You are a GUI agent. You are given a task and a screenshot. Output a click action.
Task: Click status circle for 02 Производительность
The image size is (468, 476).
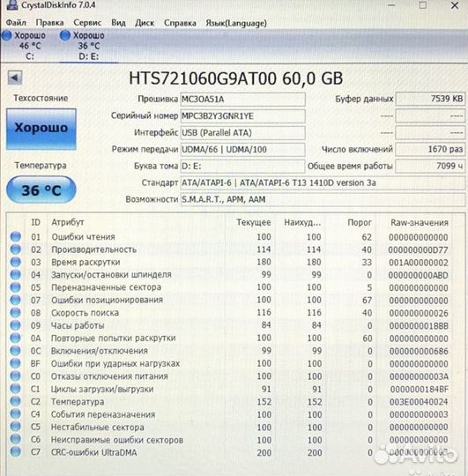click(x=16, y=249)
